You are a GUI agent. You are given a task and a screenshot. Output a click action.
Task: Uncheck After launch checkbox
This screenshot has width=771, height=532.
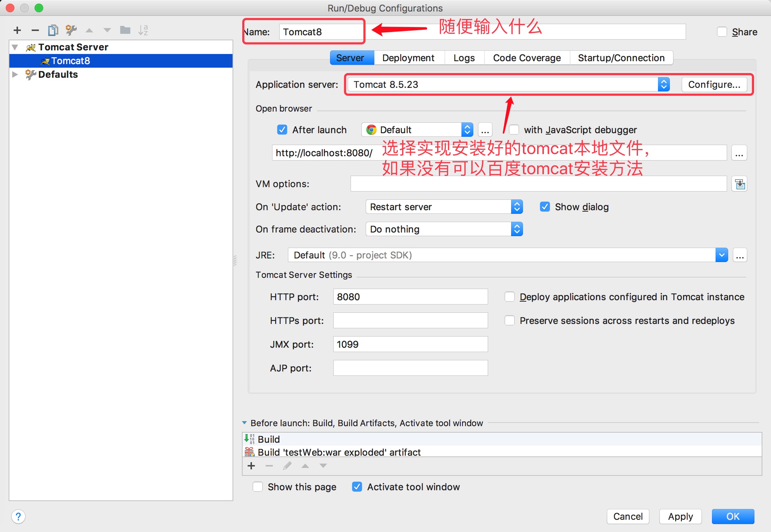click(x=282, y=130)
